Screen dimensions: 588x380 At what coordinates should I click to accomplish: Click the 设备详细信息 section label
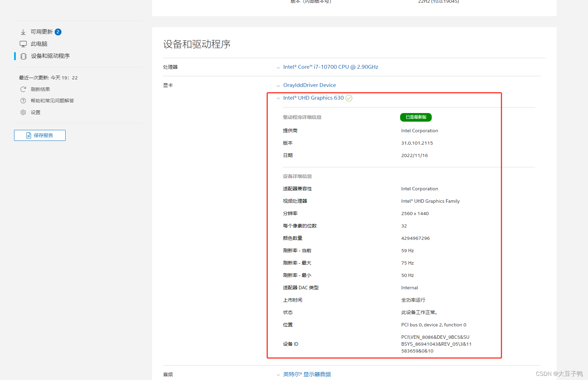[x=297, y=177]
